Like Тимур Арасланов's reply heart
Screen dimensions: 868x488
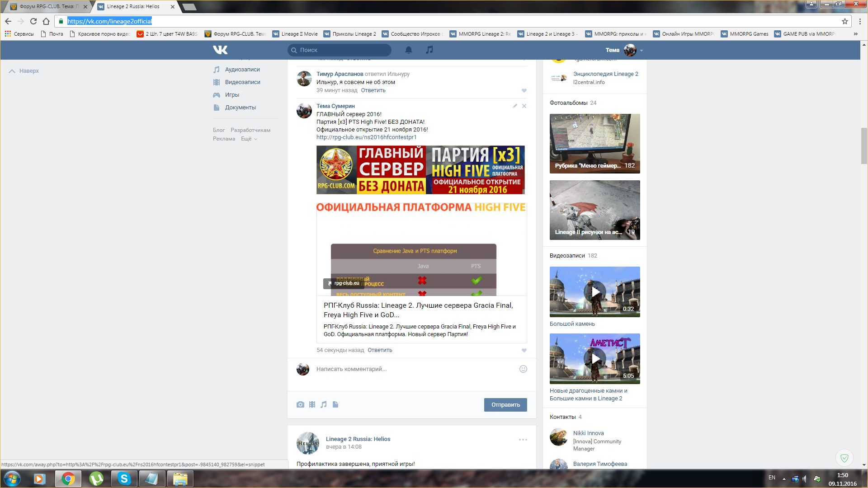click(x=524, y=91)
